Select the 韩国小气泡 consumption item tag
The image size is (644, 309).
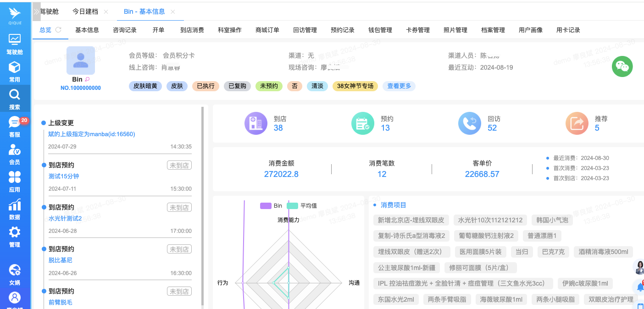coord(552,220)
